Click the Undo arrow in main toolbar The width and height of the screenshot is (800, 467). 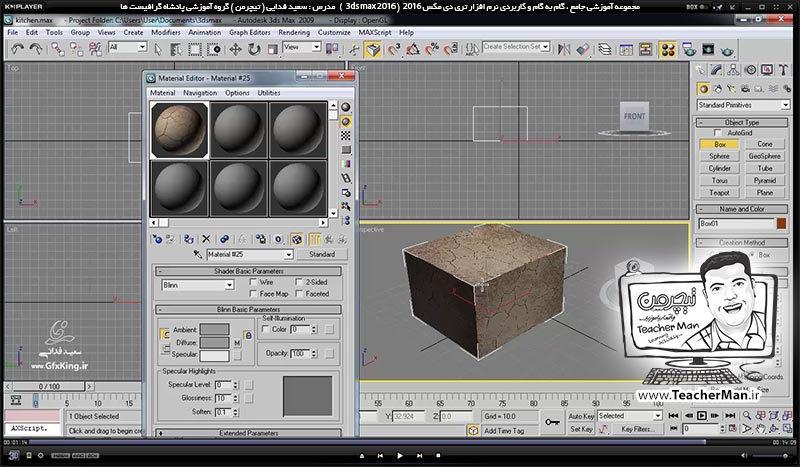click(17, 49)
